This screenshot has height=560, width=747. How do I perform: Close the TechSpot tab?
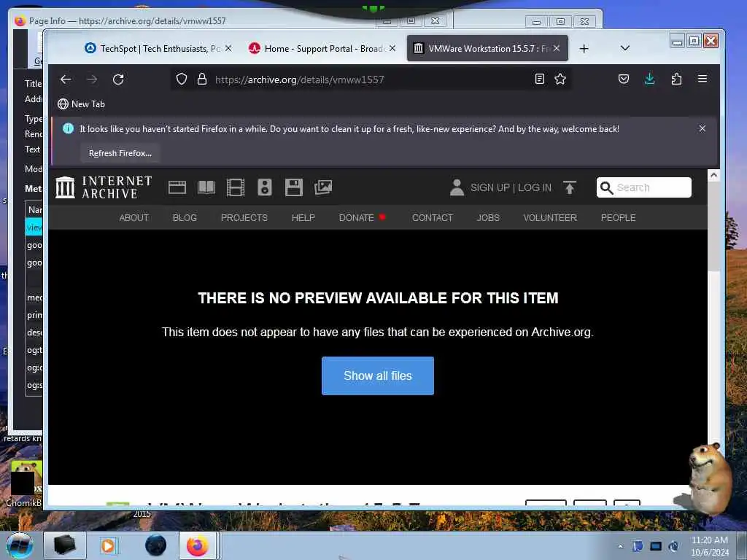[228, 49]
